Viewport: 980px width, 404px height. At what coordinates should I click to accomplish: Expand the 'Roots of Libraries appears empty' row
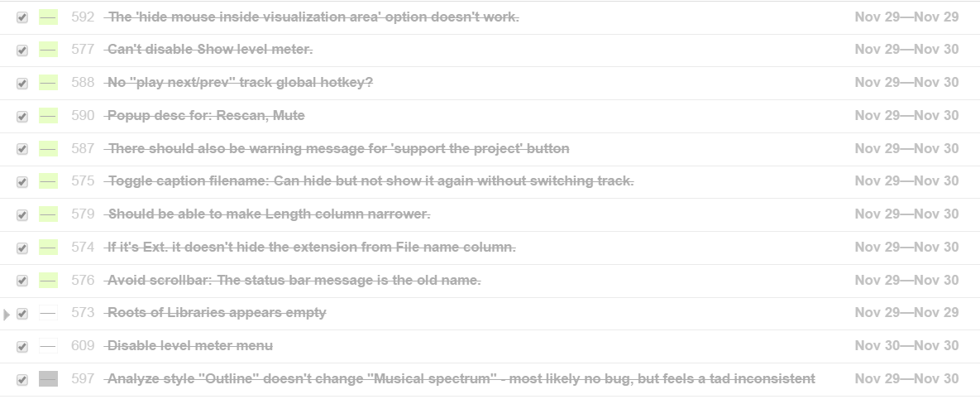7,314
